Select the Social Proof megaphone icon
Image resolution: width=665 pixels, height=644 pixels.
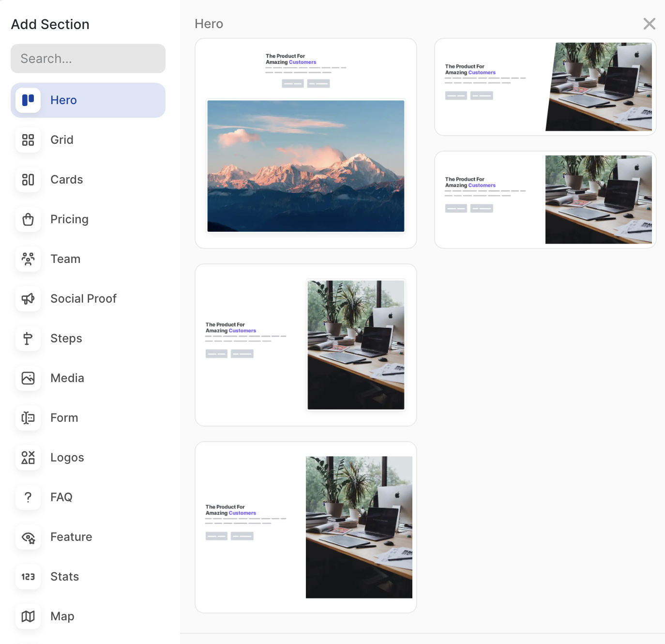pyautogui.click(x=28, y=299)
